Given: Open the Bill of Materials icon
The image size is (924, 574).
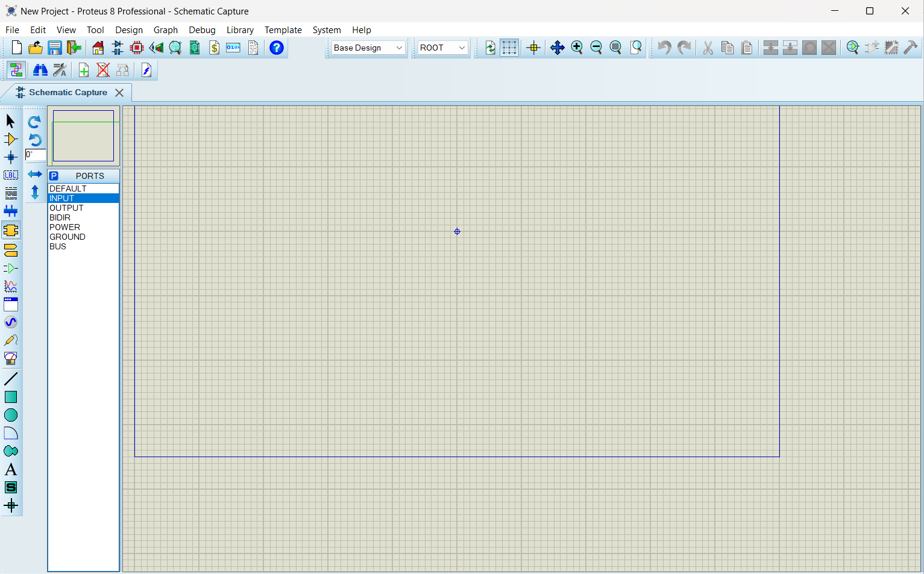Looking at the screenshot, I should tap(214, 48).
